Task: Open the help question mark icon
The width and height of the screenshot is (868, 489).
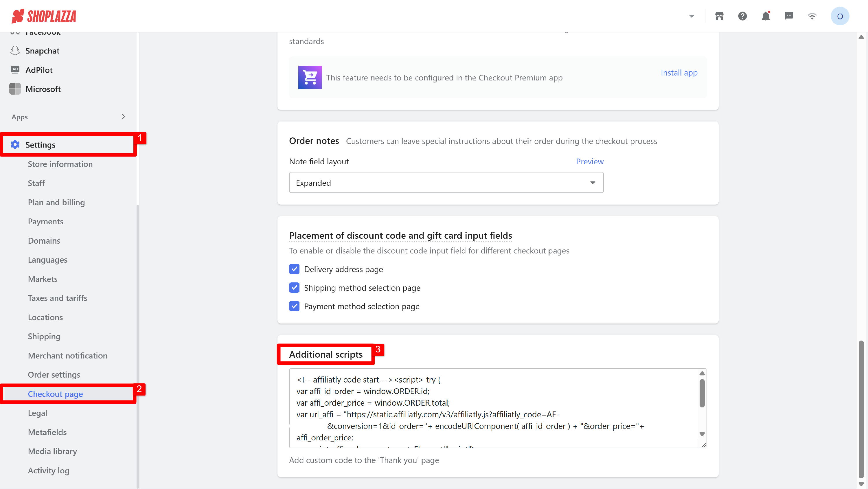Action: pos(742,16)
